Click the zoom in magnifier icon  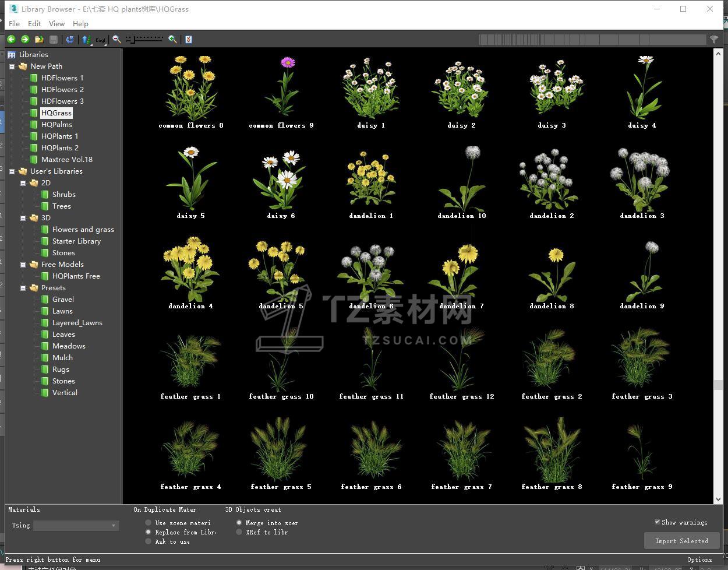click(172, 39)
